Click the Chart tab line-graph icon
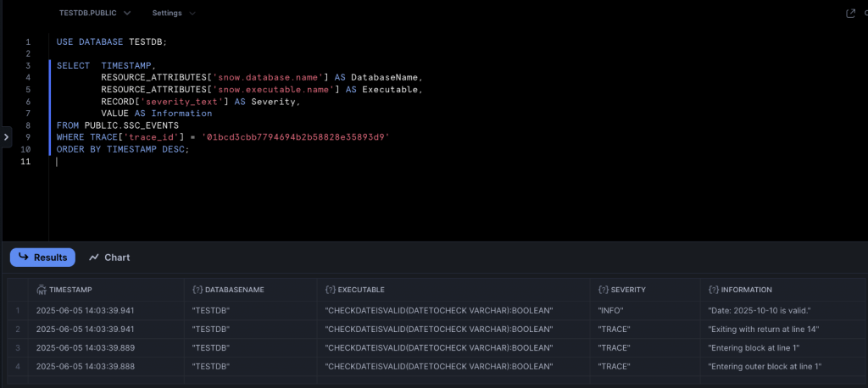This screenshot has width=868, height=388. [94, 258]
